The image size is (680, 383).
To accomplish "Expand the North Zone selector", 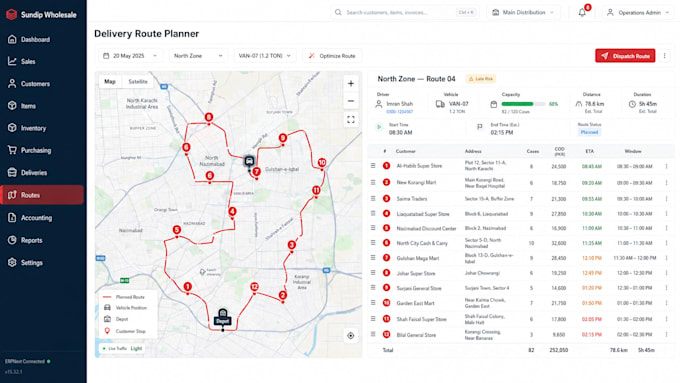I will click(x=198, y=56).
